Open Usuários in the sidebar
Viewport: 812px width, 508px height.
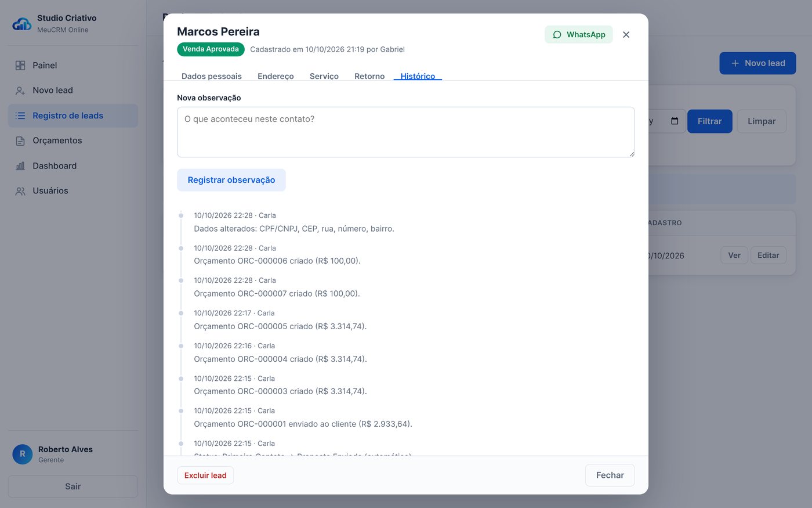tap(73, 191)
